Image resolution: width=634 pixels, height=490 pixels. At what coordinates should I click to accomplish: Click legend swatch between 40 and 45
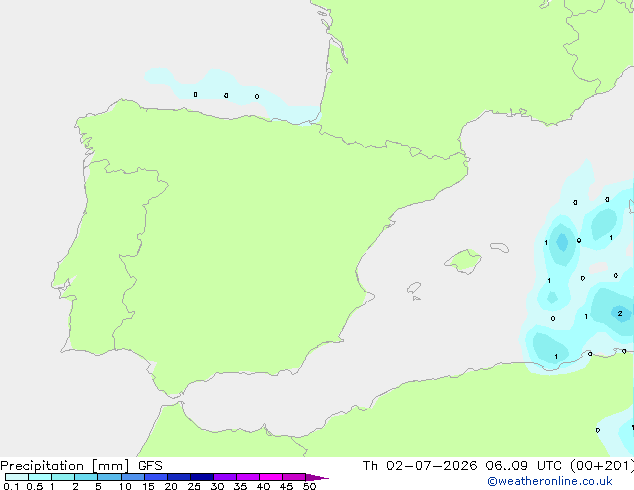pyautogui.click(x=271, y=477)
